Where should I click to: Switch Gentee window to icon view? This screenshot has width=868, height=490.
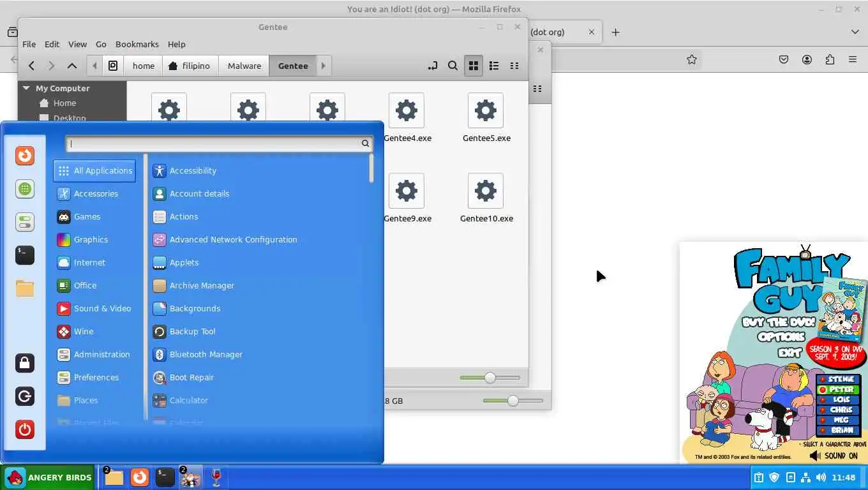(473, 66)
